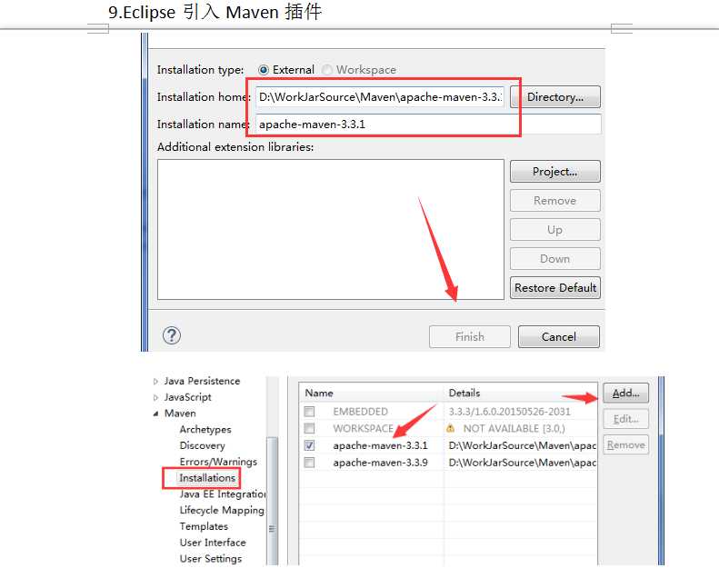
Task: Check the WORKSPACE installation checkbox
Action: tap(310, 429)
